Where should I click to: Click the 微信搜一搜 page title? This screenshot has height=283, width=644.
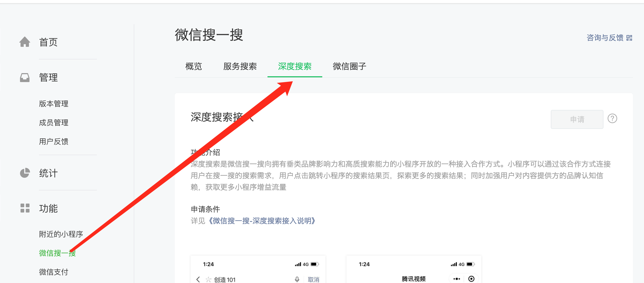[209, 35]
